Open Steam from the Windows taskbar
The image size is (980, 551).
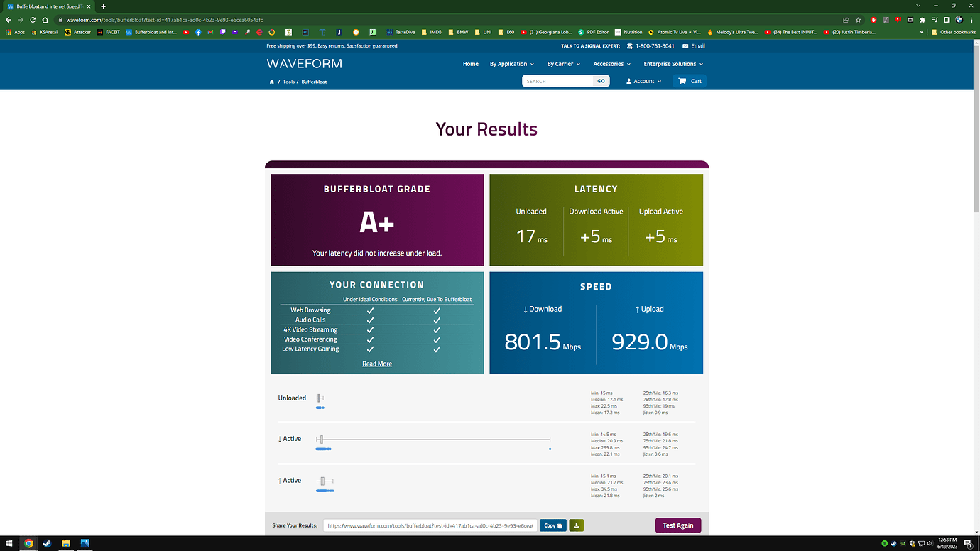[47, 544]
